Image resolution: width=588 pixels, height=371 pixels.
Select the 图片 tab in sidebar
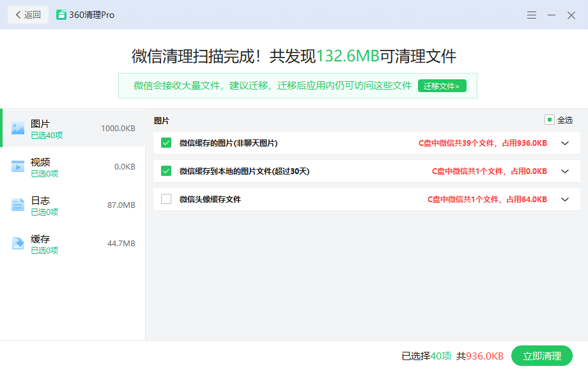coord(73,128)
